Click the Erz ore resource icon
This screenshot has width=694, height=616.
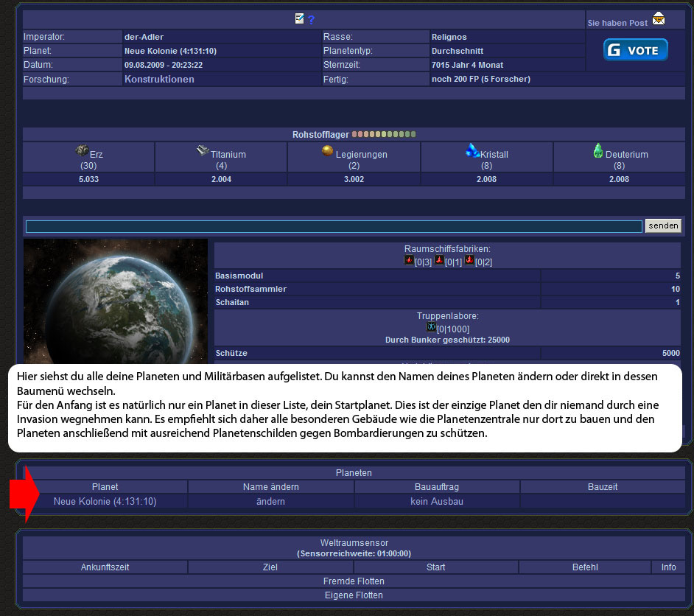point(82,150)
